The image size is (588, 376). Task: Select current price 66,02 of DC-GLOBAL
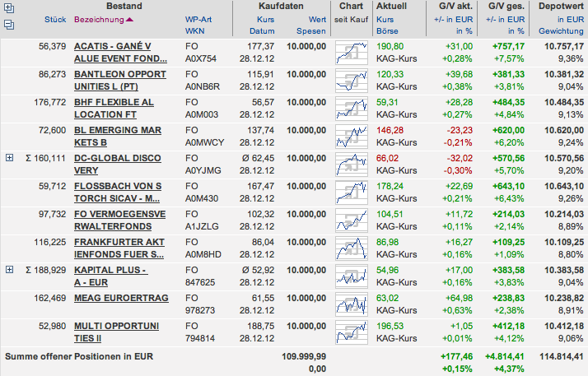pos(387,158)
